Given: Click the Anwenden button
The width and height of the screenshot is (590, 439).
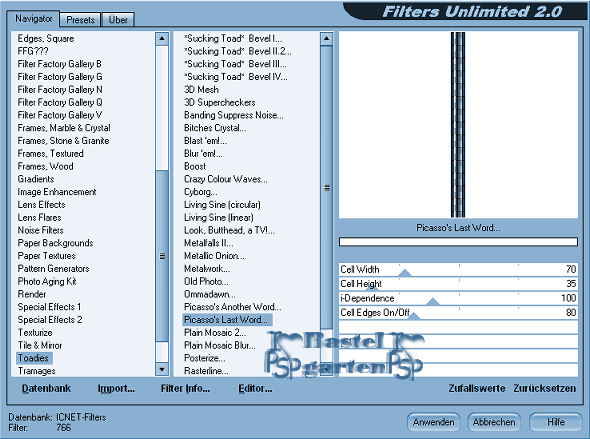Looking at the screenshot, I should pos(433,422).
